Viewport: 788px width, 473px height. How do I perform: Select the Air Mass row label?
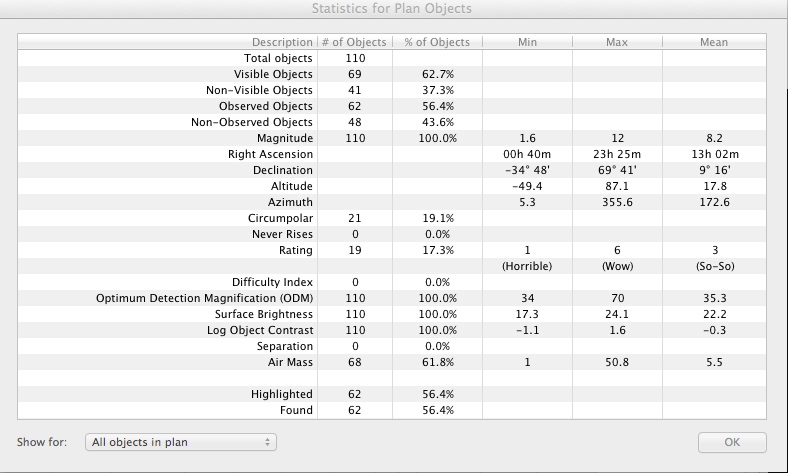pyautogui.click(x=290, y=362)
